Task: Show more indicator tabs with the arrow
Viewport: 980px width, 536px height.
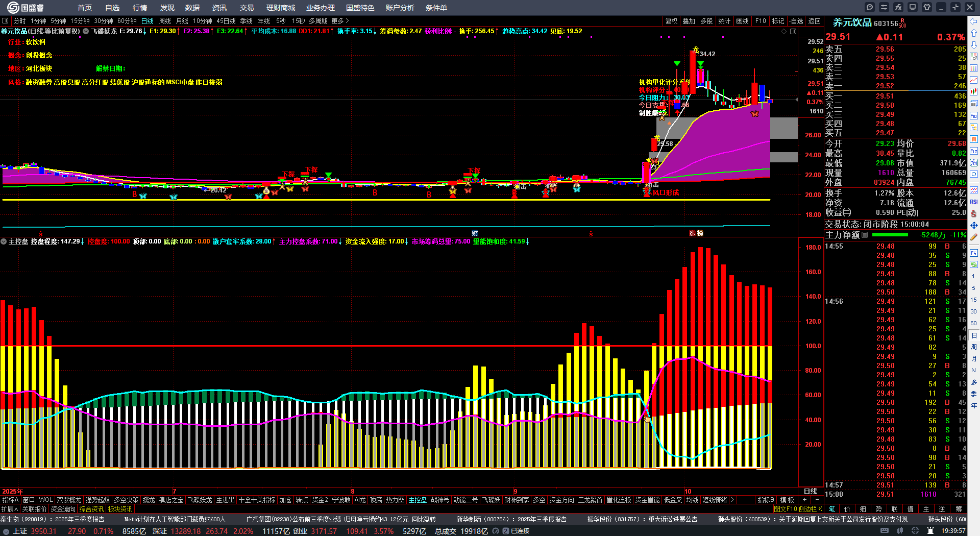Action: (x=732, y=500)
